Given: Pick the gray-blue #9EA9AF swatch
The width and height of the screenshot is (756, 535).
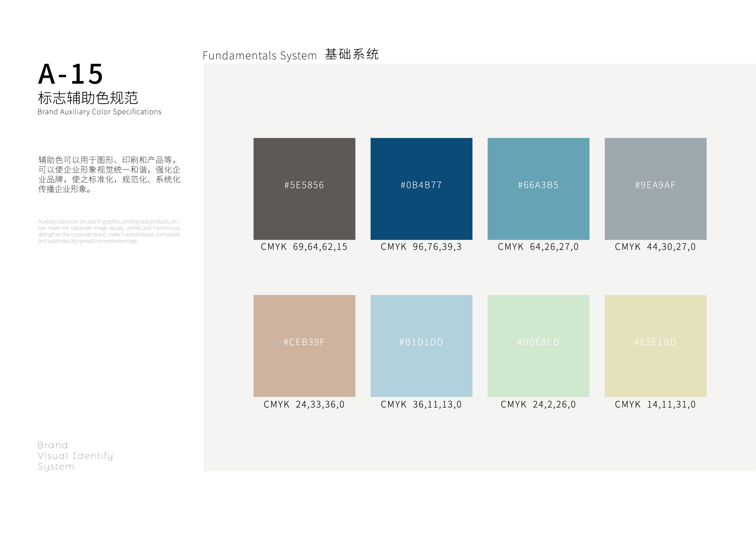Looking at the screenshot, I should (x=655, y=188).
